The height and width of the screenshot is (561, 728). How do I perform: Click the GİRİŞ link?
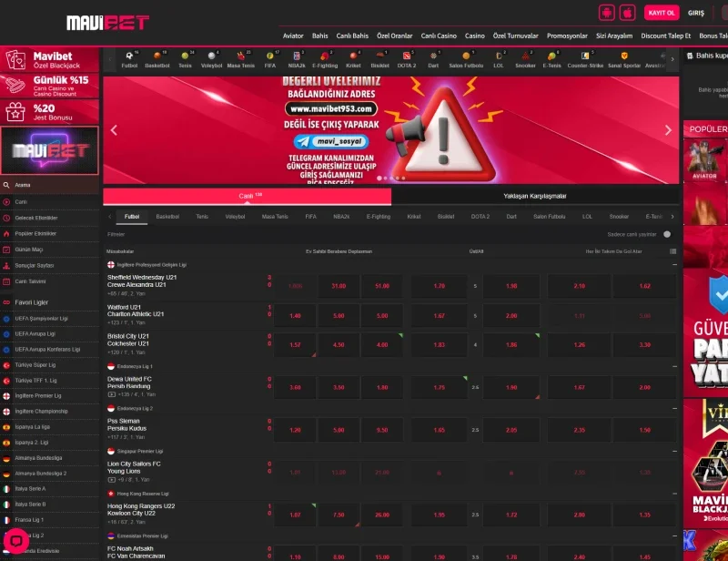coord(696,13)
